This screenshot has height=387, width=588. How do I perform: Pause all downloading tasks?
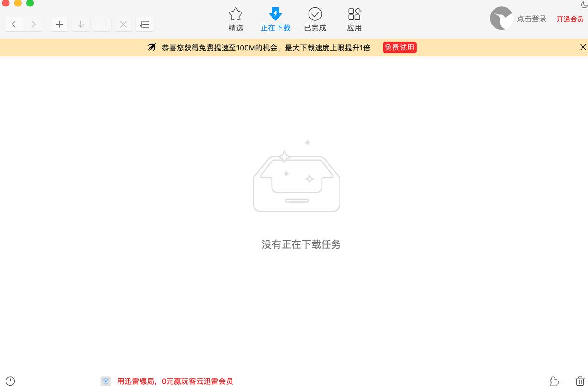click(x=102, y=24)
